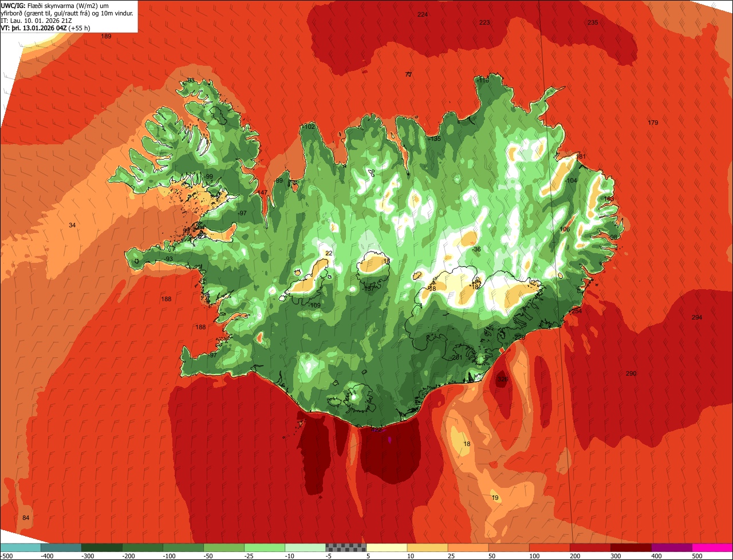Click the 294 value in the southeast sea
The image size is (733, 560).
pyautogui.click(x=697, y=317)
